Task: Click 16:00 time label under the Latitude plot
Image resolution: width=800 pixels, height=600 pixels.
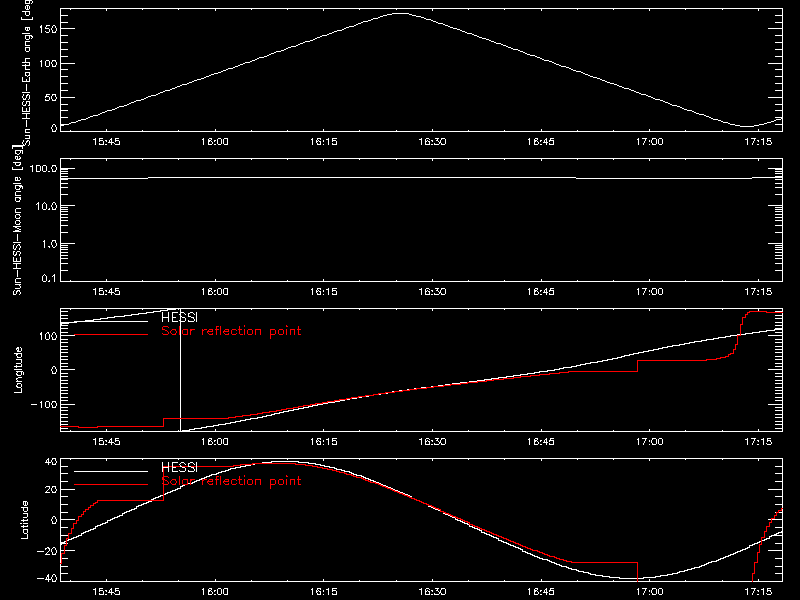Action: pyautogui.click(x=215, y=592)
